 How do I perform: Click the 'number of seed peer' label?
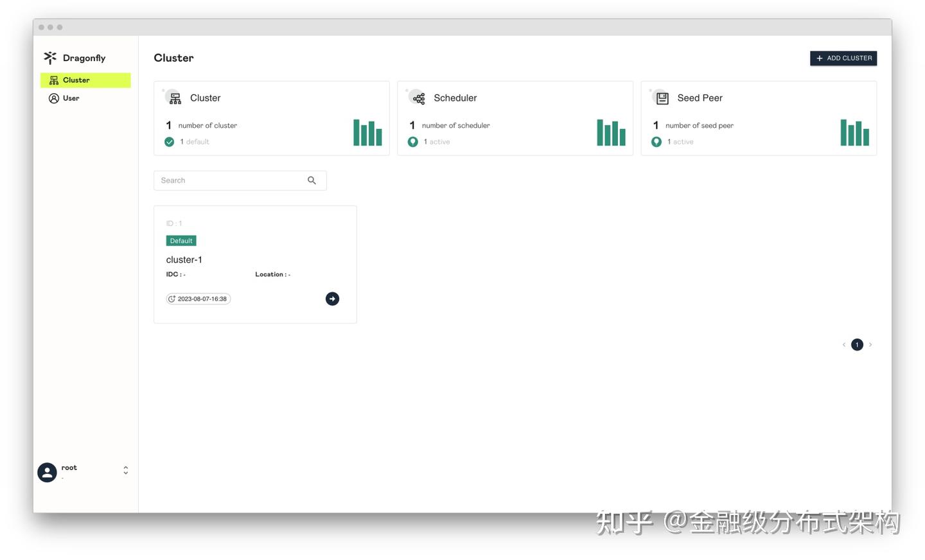click(699, 126)
